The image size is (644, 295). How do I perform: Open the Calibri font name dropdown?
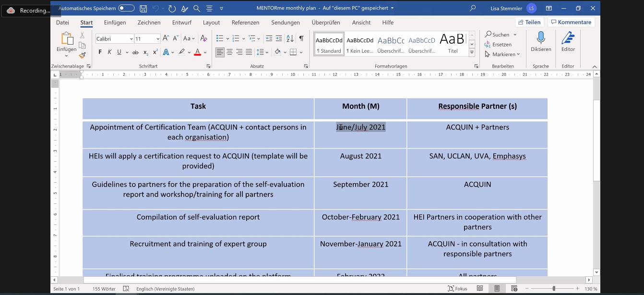(131, 39)
